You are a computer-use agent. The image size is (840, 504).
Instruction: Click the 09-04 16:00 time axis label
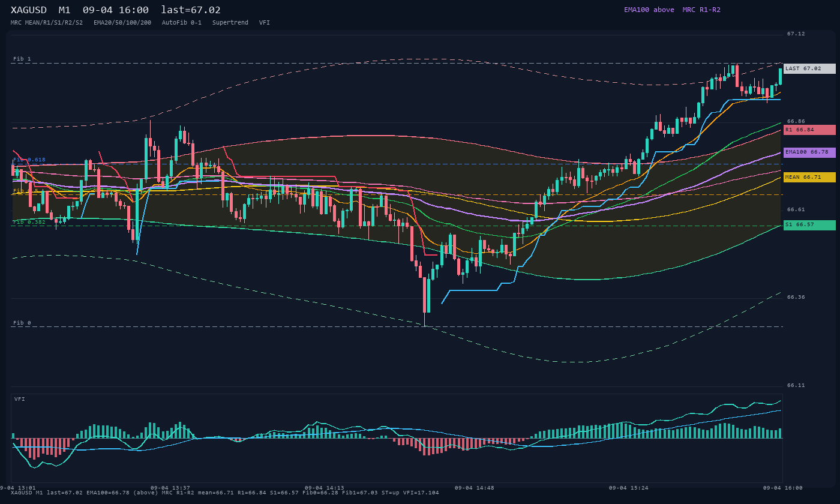coord(783,488)
